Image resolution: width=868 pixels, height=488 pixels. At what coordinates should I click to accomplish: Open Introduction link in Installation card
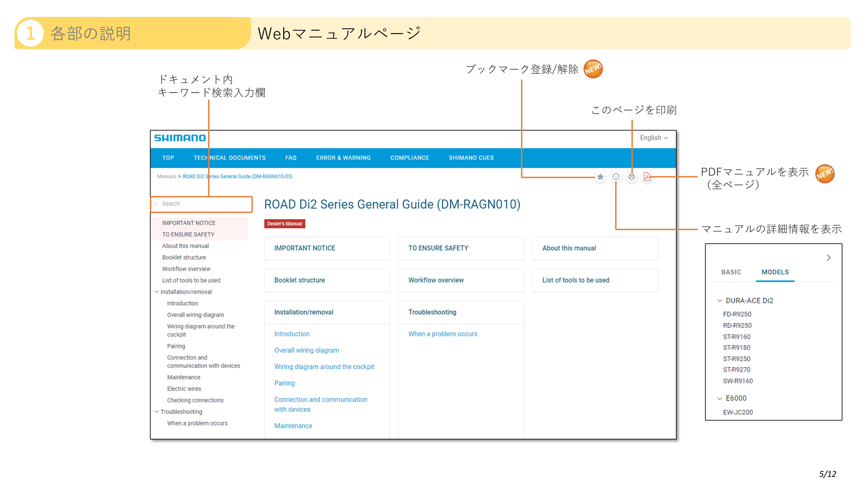click(292, 334)
